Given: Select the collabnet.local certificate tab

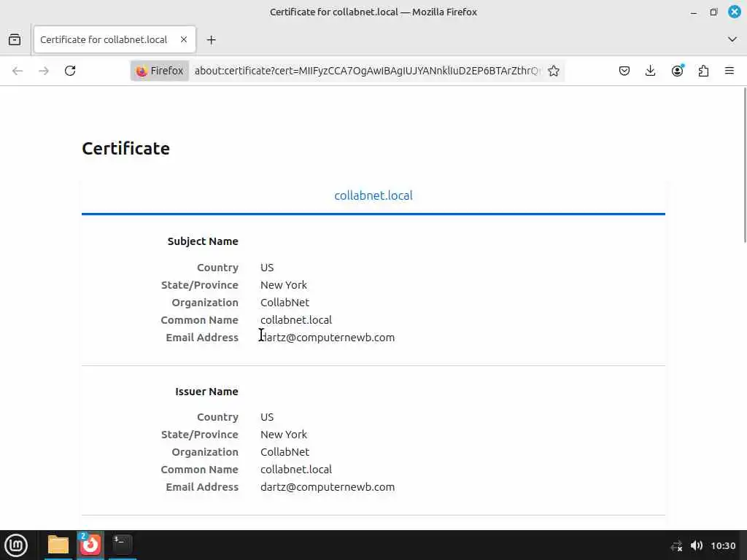Looking at the screenshot, I should tap(373, 195).
